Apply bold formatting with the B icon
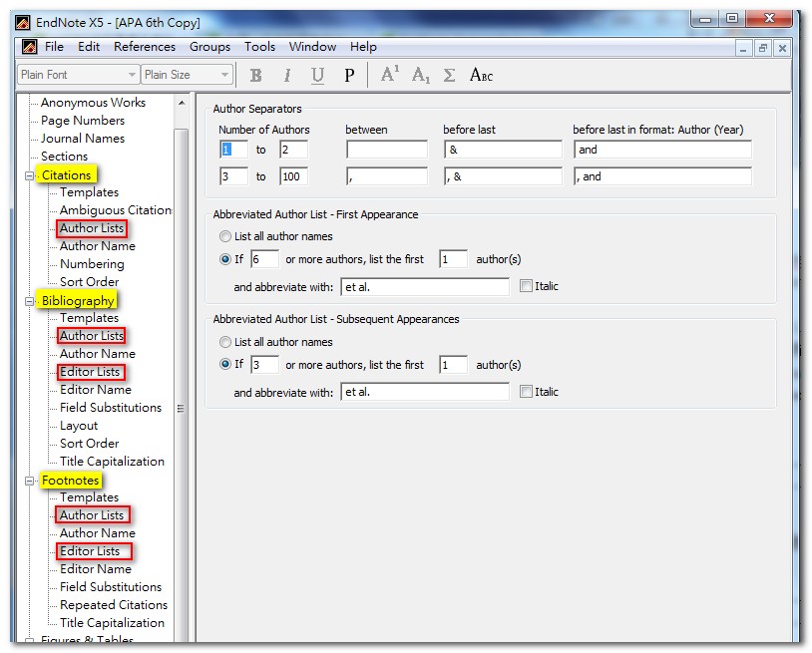Image resolution: width=812 pixels, height=653 pixels. coord(255,75)
